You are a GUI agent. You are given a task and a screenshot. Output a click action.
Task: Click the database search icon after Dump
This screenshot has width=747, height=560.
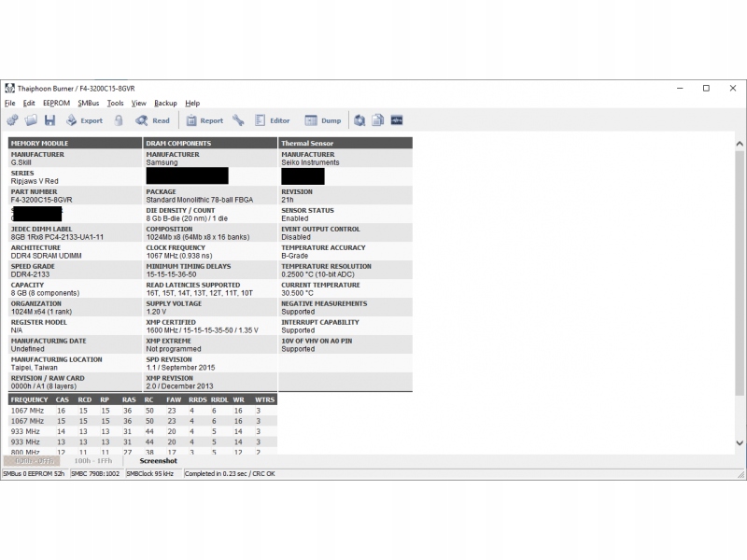[x=359, y=120]
